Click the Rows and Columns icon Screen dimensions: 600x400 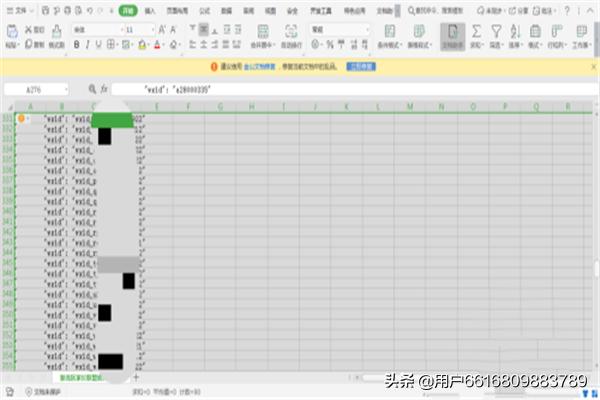[557, 31]
